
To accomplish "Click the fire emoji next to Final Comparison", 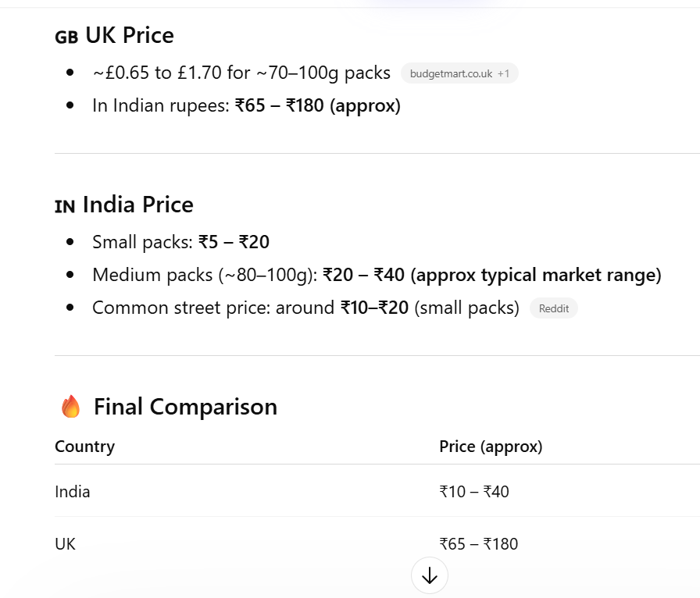I will coord(71,407).
